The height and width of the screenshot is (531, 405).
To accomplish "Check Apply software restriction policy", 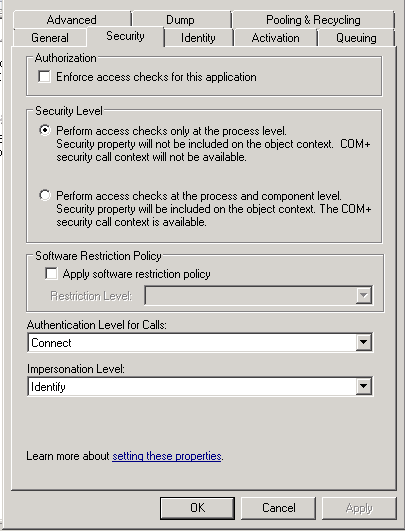I will tap(51, 273).
